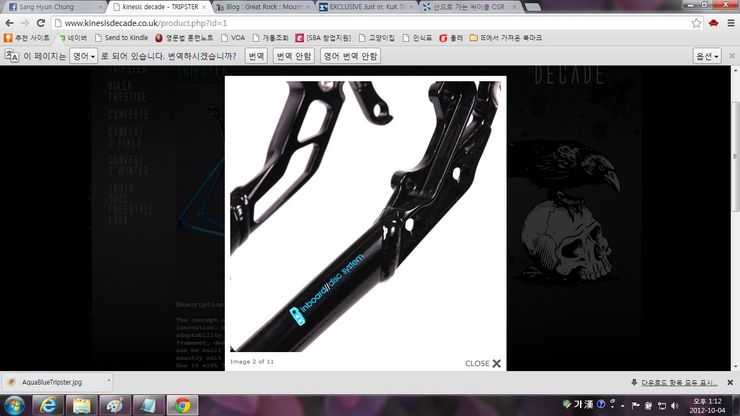Screen dimensions: 740x416
Task: Click the Action Center flag icon
Action: click(635, 406)
